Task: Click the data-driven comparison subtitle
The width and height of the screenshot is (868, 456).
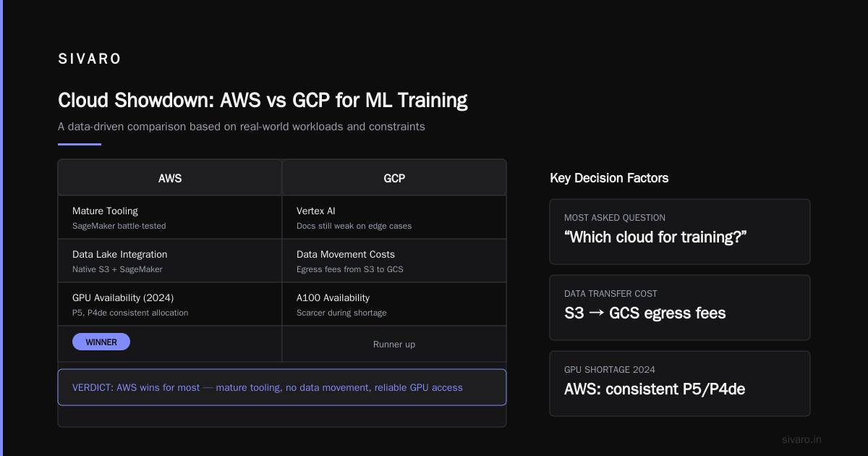Action: 242,127
